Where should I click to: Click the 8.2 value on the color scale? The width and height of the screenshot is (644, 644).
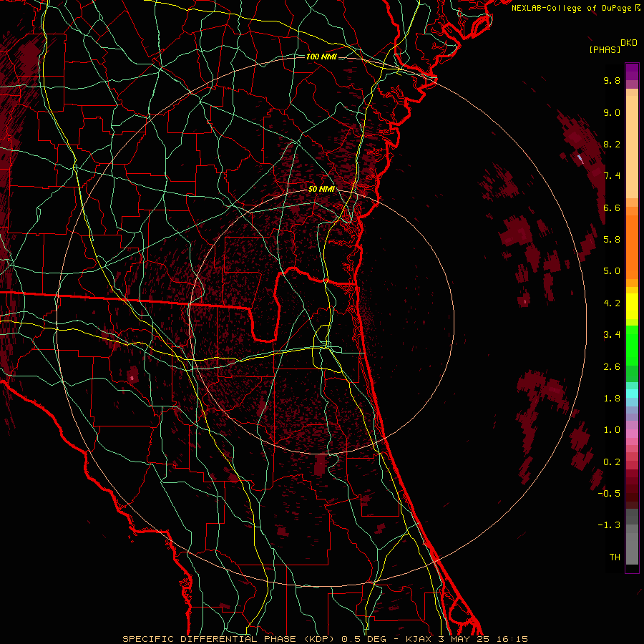click(612, 144)
